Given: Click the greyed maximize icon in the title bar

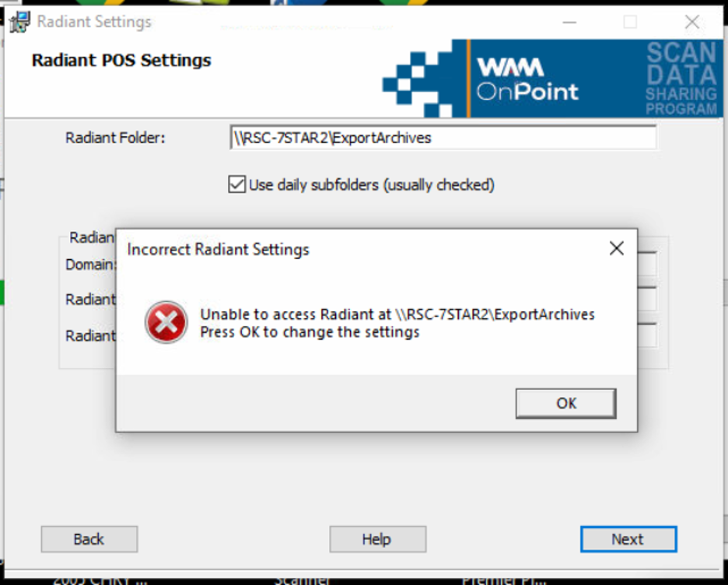Looking at the screenshot, I should [x=630, y=22].
